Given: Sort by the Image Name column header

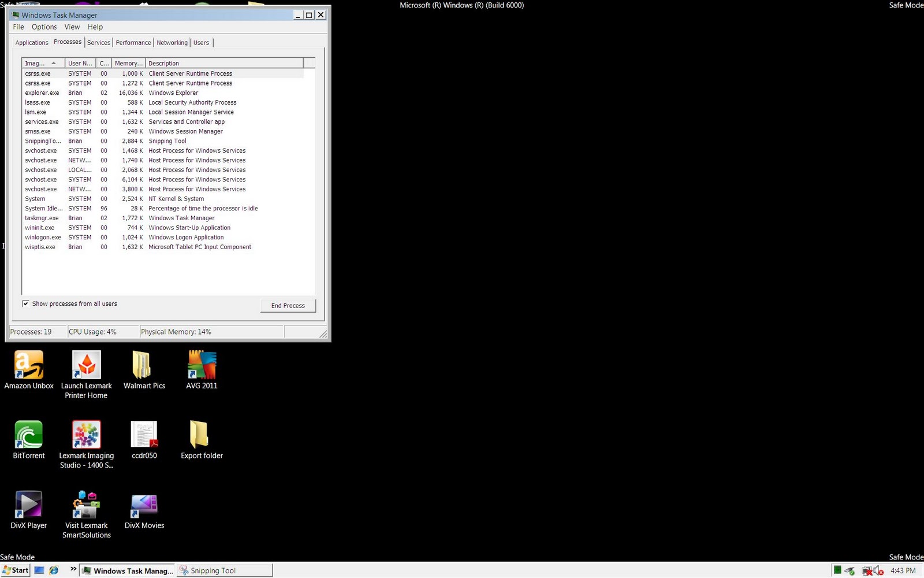Looking at the screenshot, I should 43,63.
